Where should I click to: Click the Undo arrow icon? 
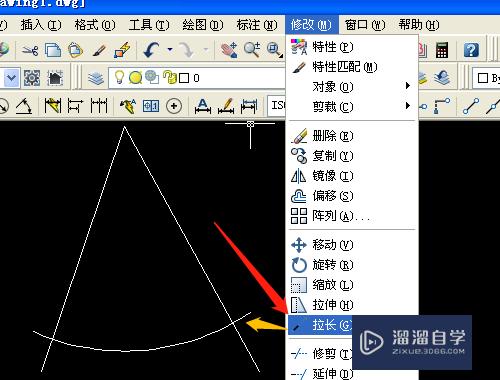tap(152, 50)
